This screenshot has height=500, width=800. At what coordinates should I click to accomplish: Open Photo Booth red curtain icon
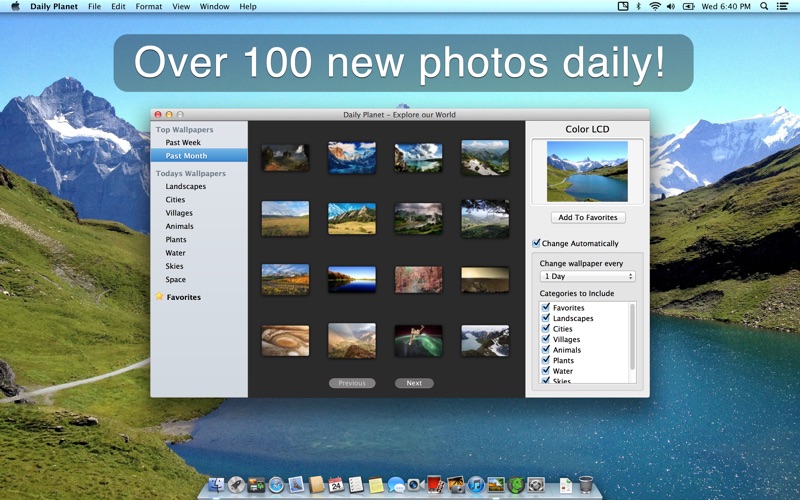click(435, 484)
